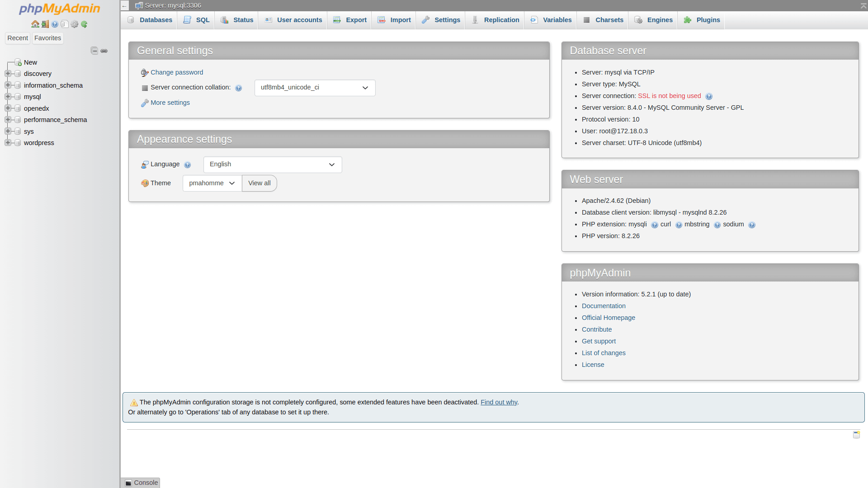Click the New database icon in tree
Screen dimensions: 868x488
tap(18, 62)
